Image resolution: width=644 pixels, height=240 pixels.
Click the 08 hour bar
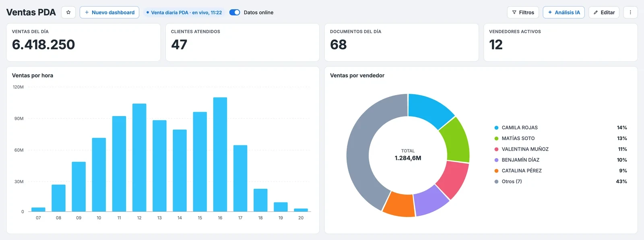pyautogui.click(x=58, y=198)
